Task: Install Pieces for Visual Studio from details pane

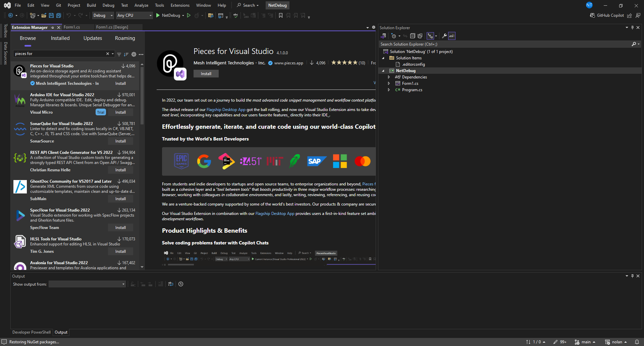Action: click(x=206, y=74)
